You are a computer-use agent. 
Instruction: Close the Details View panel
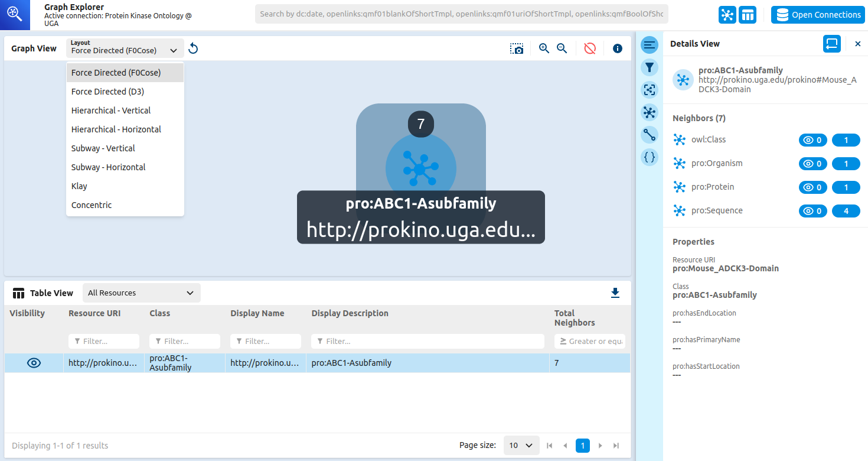(x=857, y=44)
